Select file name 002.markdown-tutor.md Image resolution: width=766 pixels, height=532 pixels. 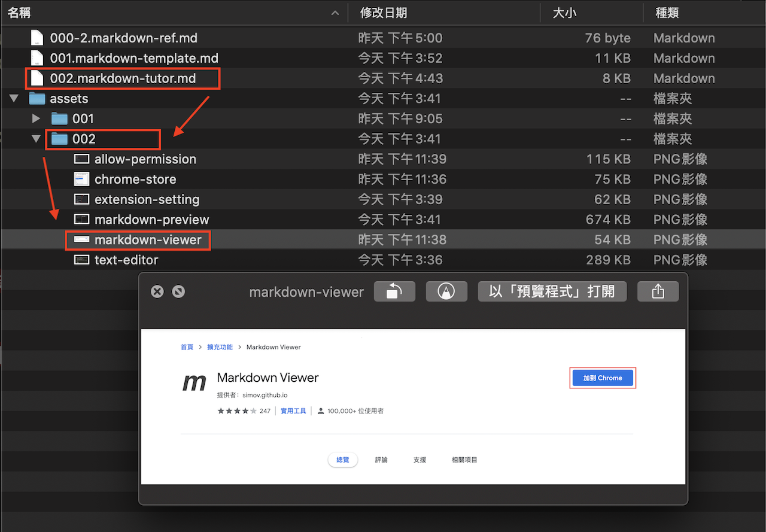[x=123, y=78]
